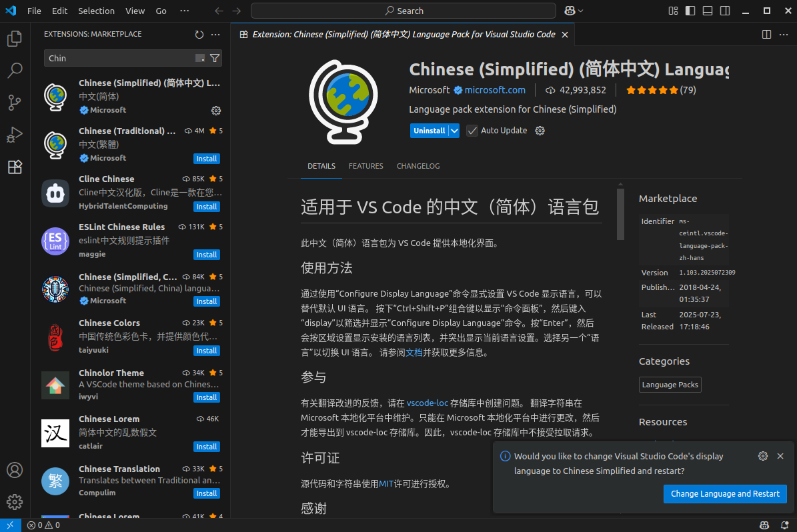
Task: Toggle the Primary Side Bar visibility
Action: tap(690, 10)
